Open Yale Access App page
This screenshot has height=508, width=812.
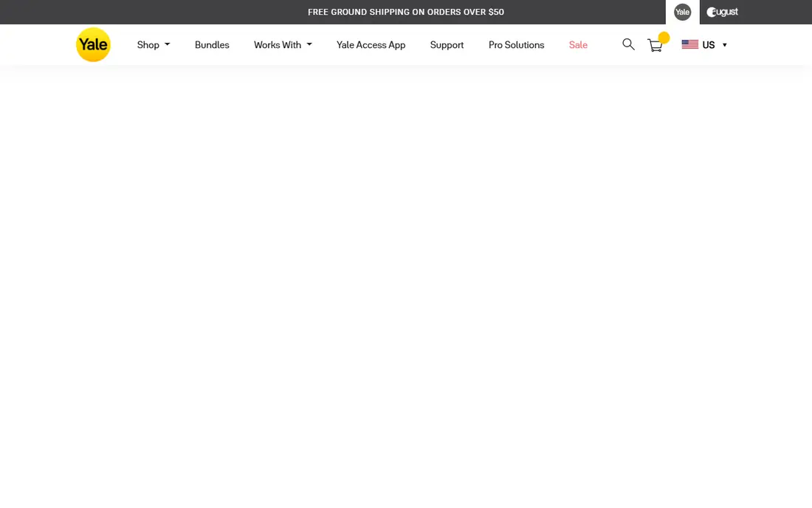pyautogui.click(x=371, y=45)
